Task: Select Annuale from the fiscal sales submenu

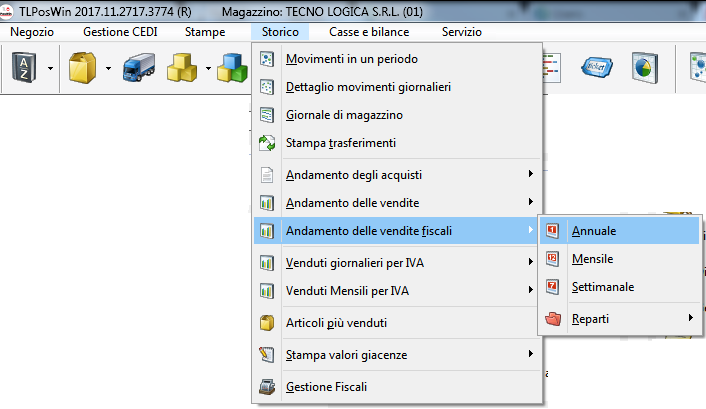Action: click(x=594, y=231)
